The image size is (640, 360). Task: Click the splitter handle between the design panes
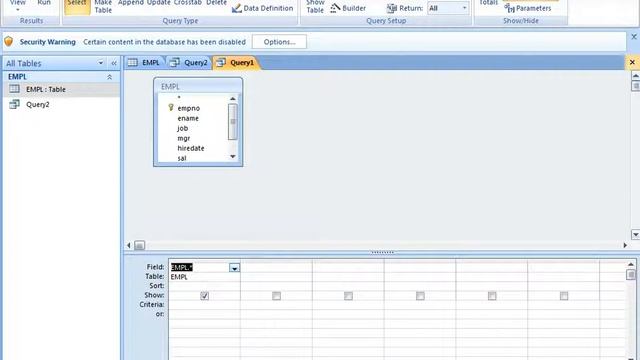(x=382, y=252)
